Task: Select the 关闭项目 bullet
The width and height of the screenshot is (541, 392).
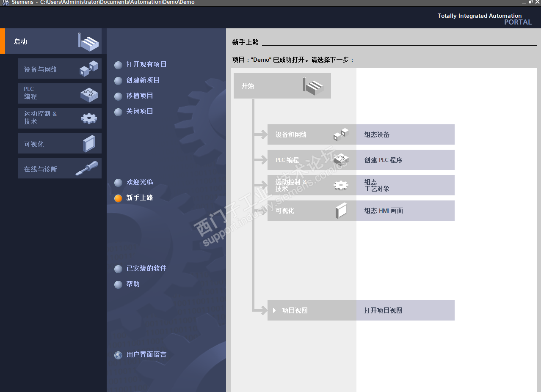Action: 119,112
